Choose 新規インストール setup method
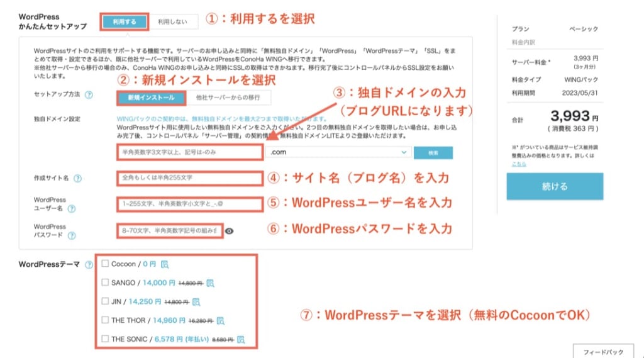The height and width of the screenshot is (358, 644). coord(151,98)
